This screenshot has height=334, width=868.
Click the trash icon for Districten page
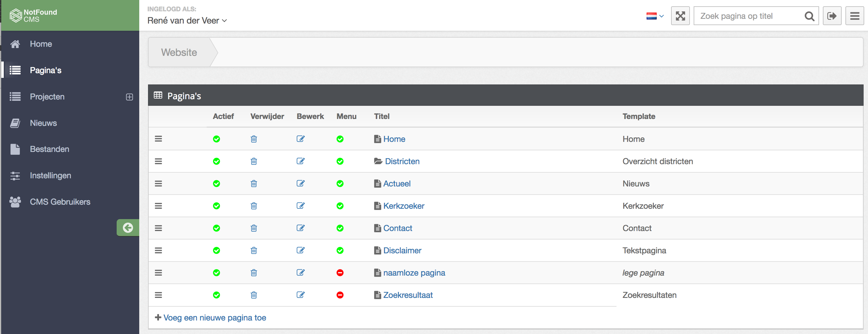click(x=254, y=161)
